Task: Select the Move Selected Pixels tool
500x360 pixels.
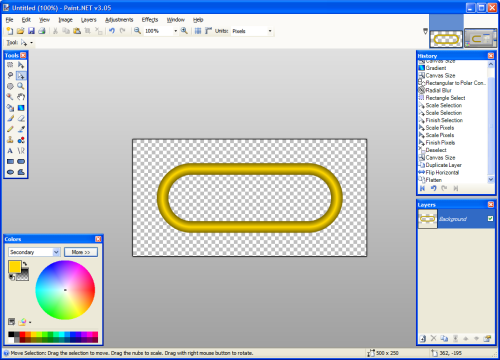Action: pyautogui.click(x=21, y=65)
